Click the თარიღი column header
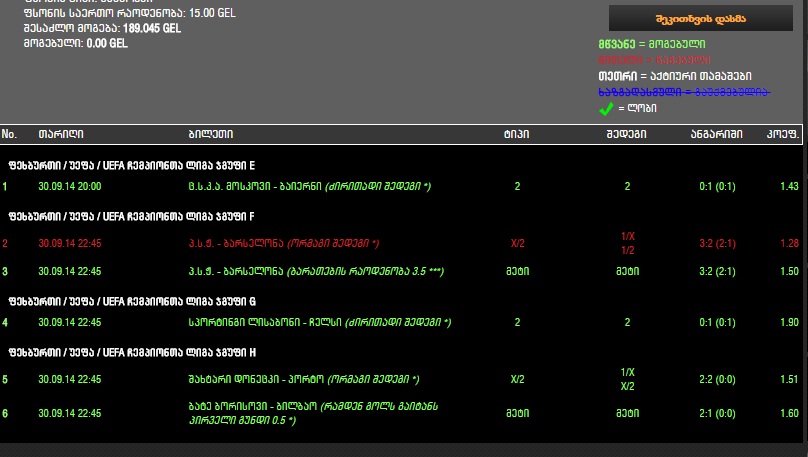This screenshot has width=808, height=457. click(61, 134)
